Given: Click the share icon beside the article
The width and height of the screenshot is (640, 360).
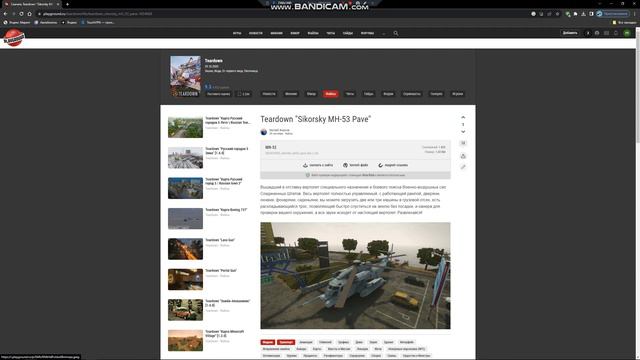Looking at the screenshot, I should 463,156.
